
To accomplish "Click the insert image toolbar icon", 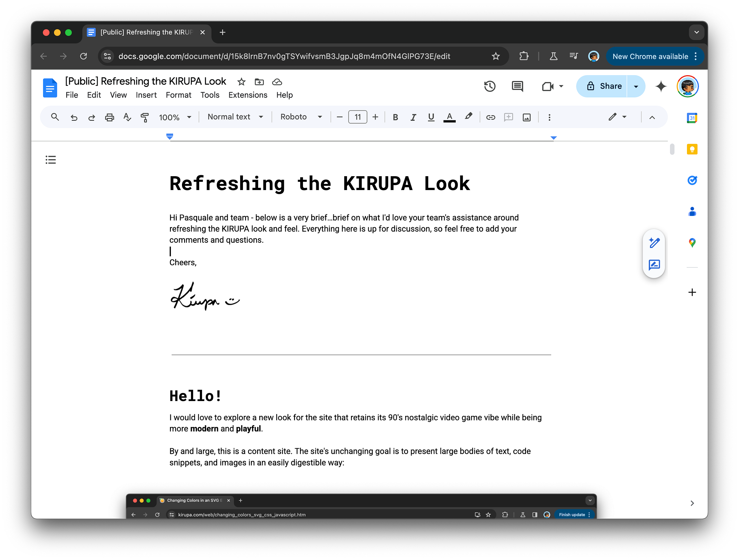I will pyautogui.click(x=527, y=117).
